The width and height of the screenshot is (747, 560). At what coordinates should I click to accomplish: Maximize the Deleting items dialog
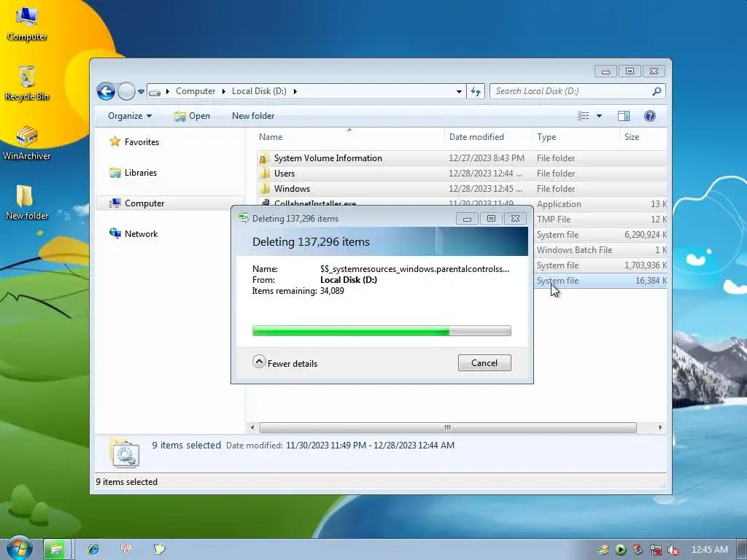[491, 219]
